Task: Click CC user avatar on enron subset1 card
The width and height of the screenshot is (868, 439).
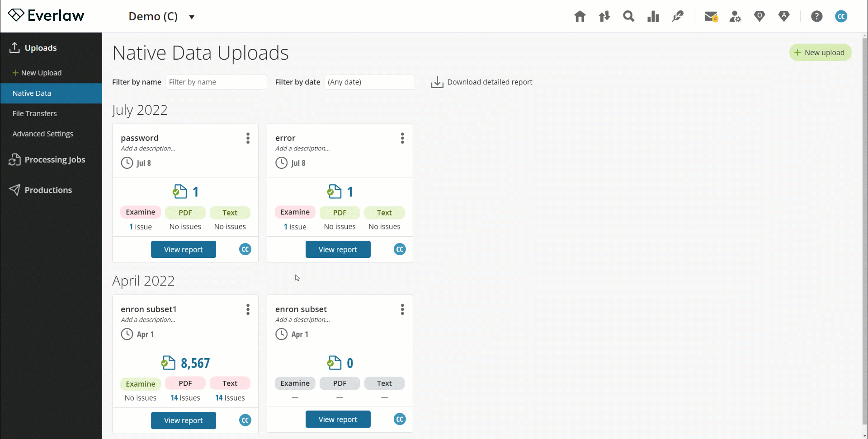Action: point(245,420)
